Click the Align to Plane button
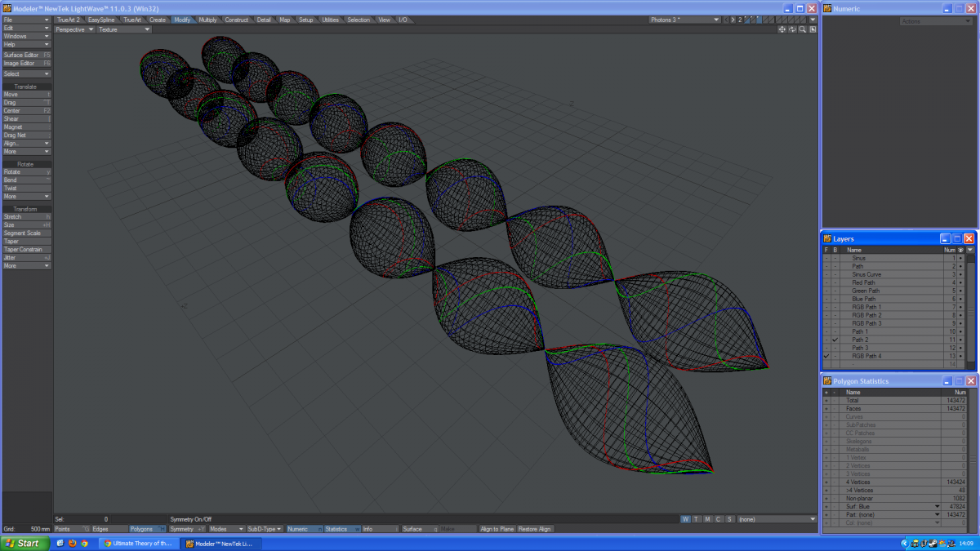 click(x=497, y=529)
